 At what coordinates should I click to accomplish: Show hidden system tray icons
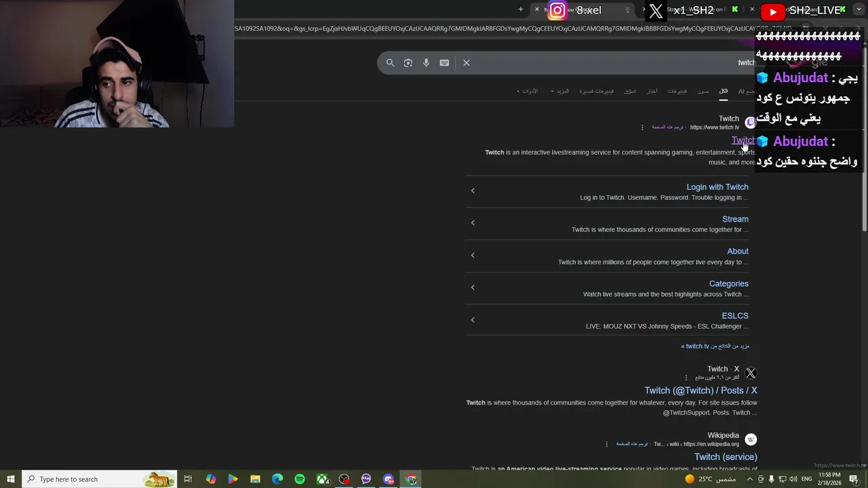pyautogui.click(x=751, y=479)
